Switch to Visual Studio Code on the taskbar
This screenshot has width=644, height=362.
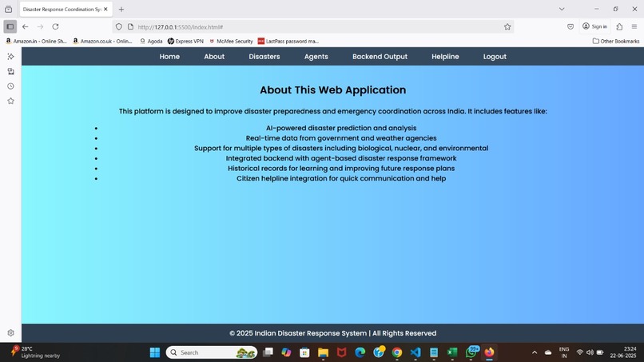(x=415, y=352)
